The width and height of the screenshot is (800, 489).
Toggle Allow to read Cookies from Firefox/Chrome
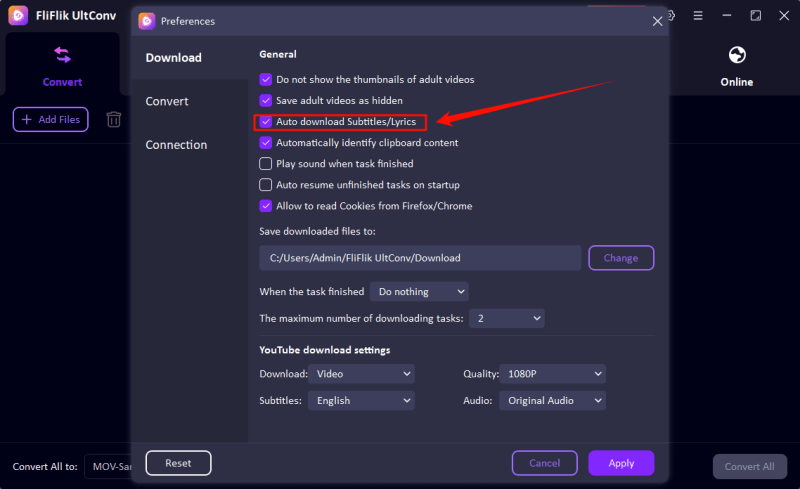265,206
